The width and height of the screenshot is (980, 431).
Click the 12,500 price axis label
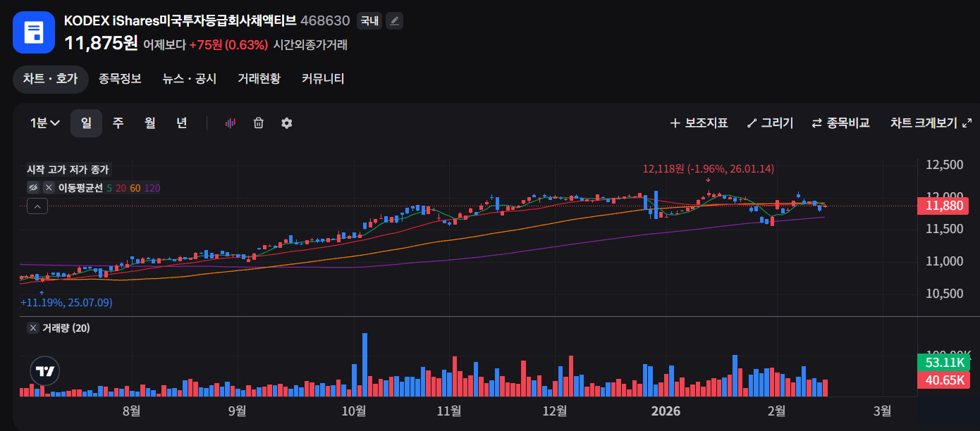click(944, 165)
